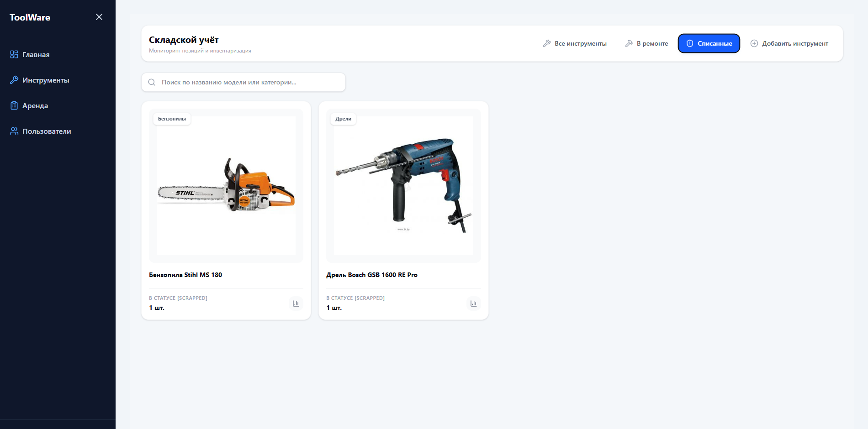Click the wrench icon beside Инструменты
The width and height of the screenshot is (868, 429).
pos(14,80)
